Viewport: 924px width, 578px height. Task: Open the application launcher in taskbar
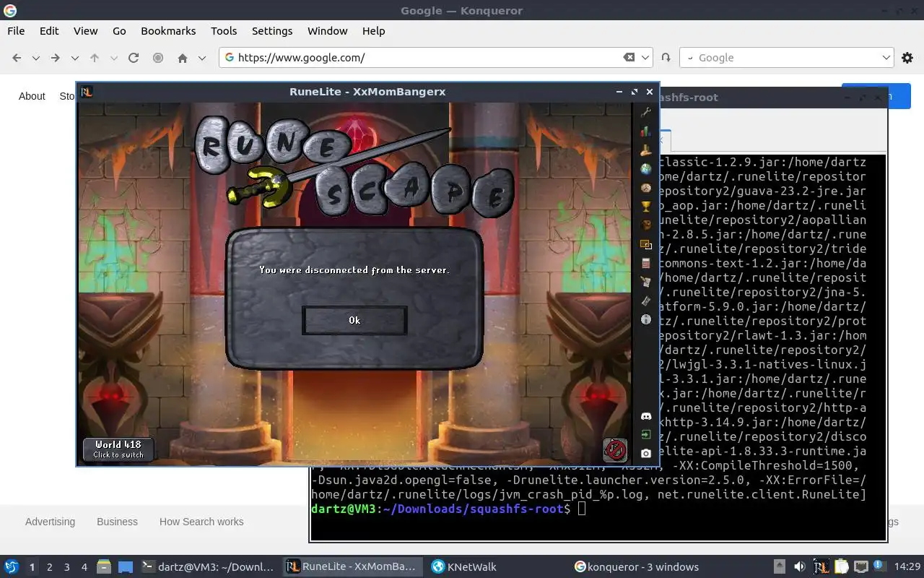(12, 567)
